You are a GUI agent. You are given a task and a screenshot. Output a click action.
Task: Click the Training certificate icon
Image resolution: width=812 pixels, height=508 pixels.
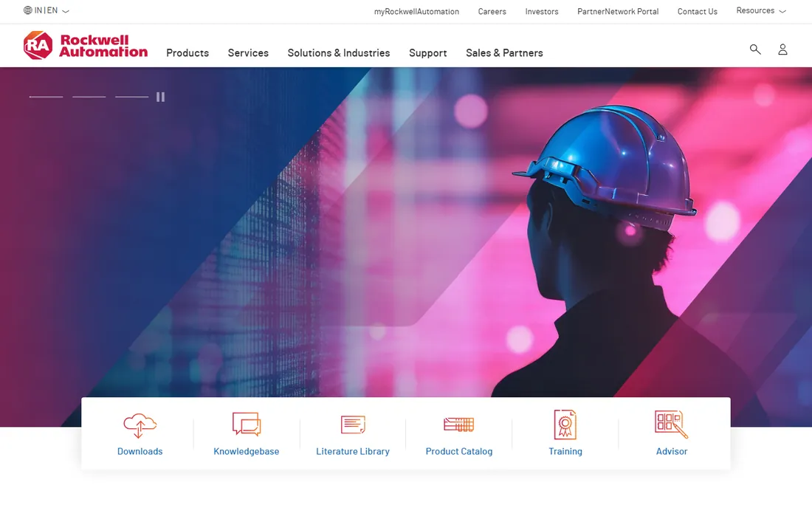[x=565, y=425]
